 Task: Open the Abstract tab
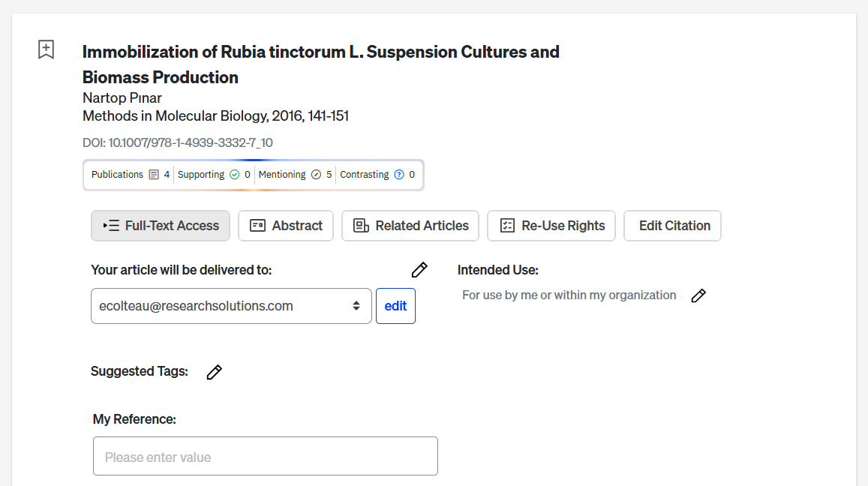(286, 226)
